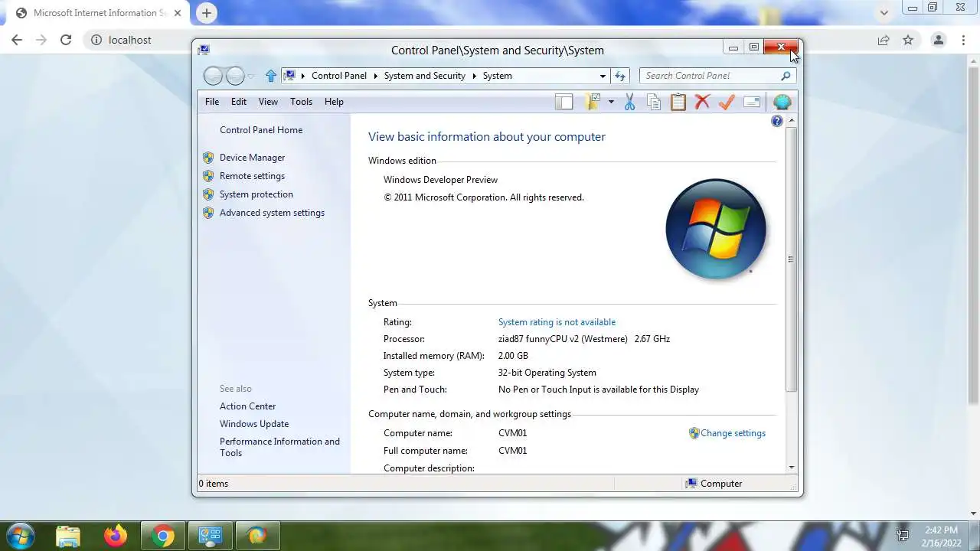The height and width of the screenshot is (551, 980).
Task: Click the scroll up arrow in System window
Action: click(792, 121)
